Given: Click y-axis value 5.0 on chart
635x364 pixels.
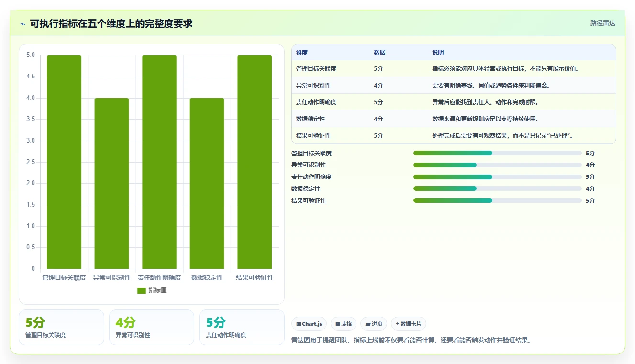Looking at the screenshot, I should click(x=31, y=55).
